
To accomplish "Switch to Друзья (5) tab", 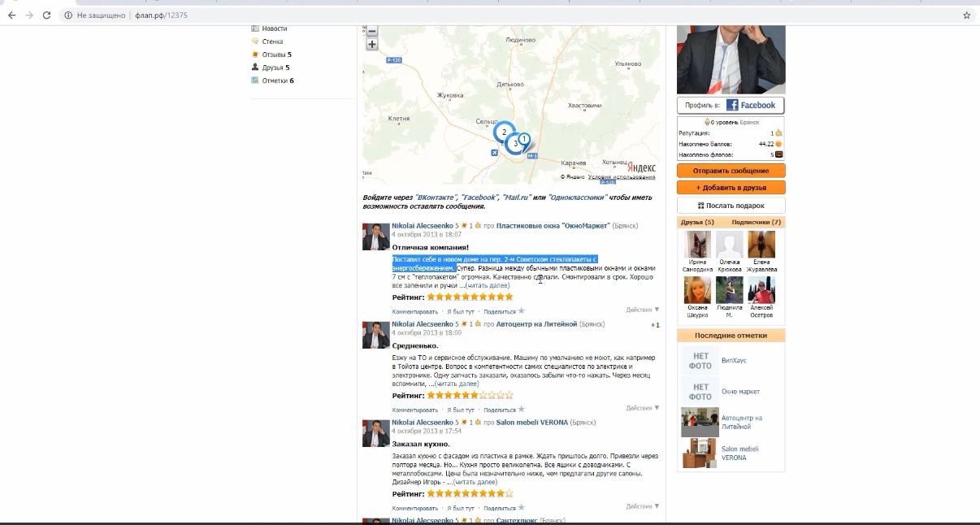I will [x=697, y=222].
